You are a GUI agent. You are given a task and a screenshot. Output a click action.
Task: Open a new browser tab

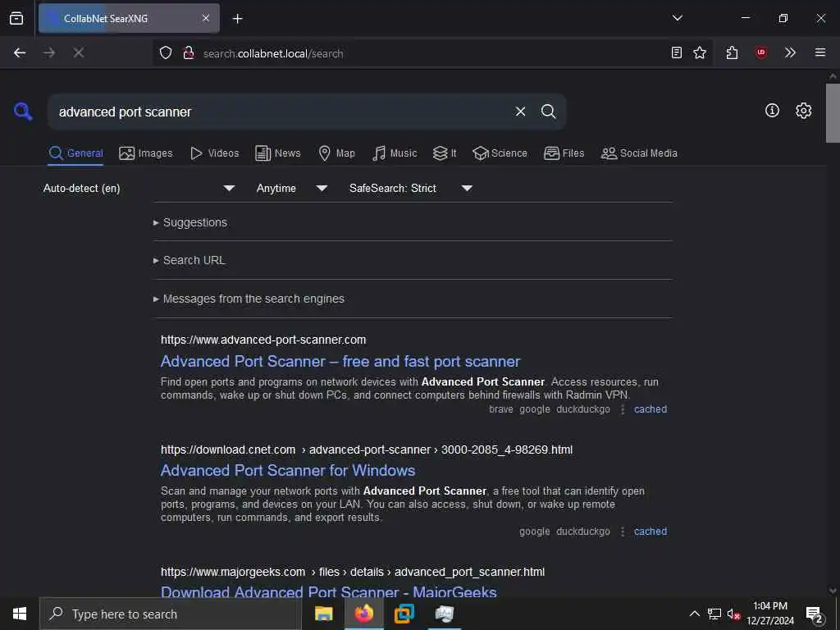[237, 19]
